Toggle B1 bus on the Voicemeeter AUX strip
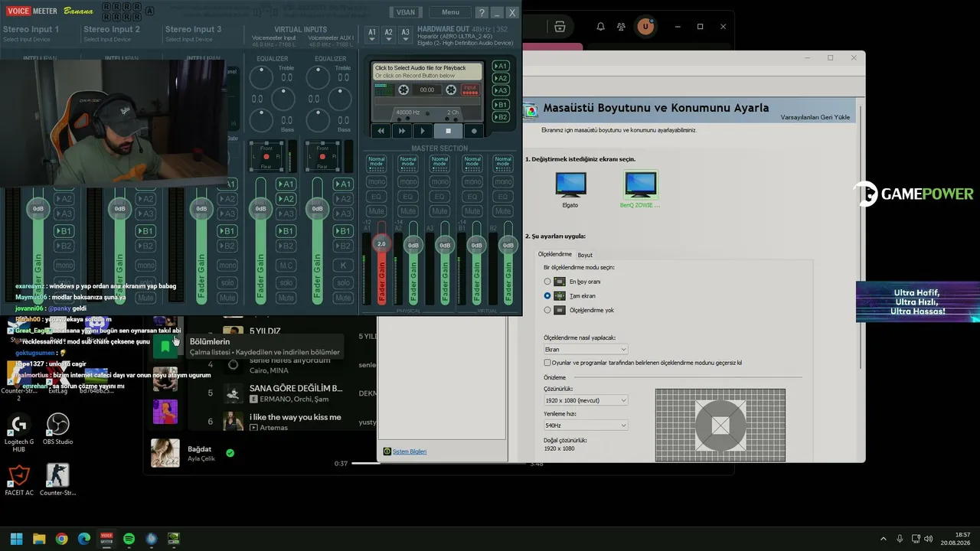Image resolution: width=980 pixels, height=551 pixels. pos(344,231)
